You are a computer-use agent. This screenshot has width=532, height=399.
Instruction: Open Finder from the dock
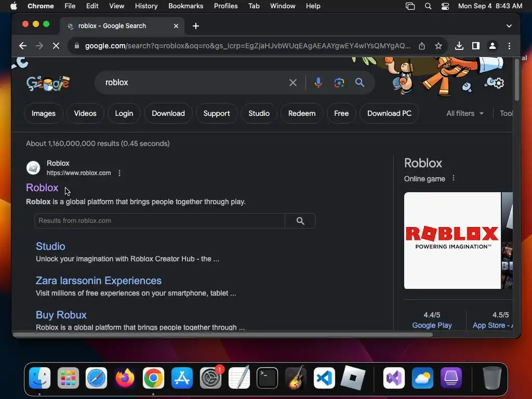(39, 378)
